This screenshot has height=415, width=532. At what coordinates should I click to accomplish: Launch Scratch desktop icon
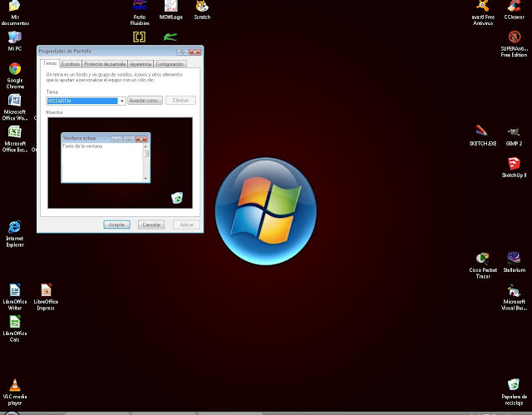point(202,10)
